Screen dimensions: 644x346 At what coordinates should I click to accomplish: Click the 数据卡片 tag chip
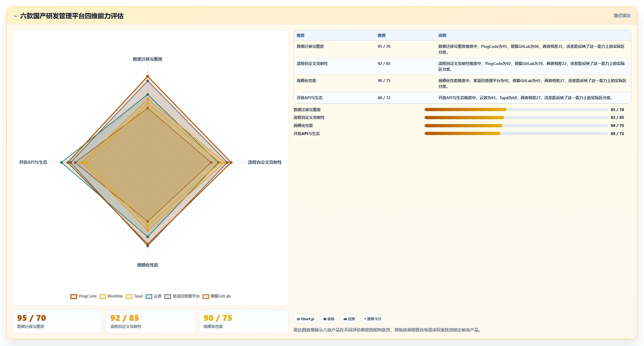[373, 319]
